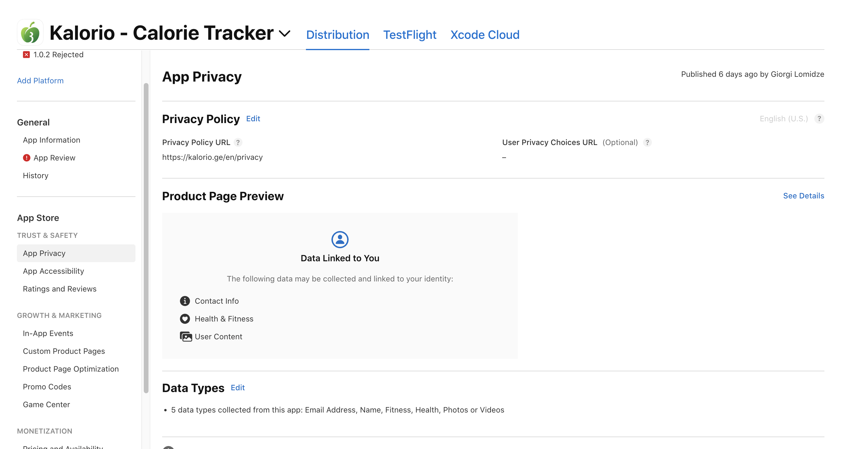Image resolution: width=868 pixels, height=449 pixels.
Task: Click the sidebar vertical scrollbar
Action: click(146, 236)
